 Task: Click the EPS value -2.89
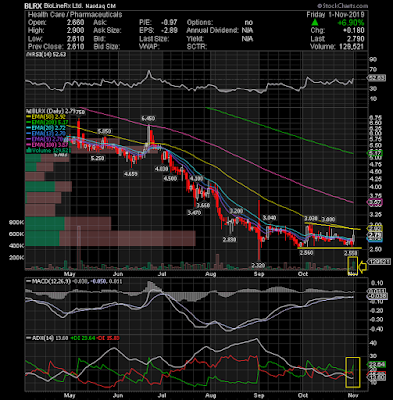(169, 31)
